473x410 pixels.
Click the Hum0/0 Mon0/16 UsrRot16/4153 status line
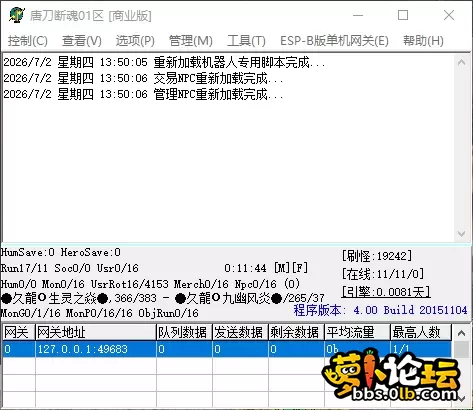coord(150,284)
